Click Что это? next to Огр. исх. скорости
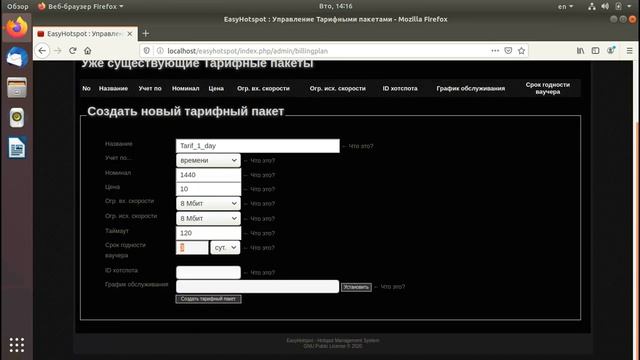This screenshot has width=640, height=360. [262, 218]
